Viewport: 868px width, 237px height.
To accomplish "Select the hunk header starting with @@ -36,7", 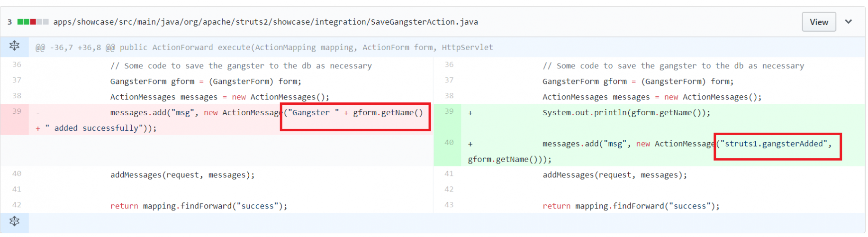I will point(264,47).
